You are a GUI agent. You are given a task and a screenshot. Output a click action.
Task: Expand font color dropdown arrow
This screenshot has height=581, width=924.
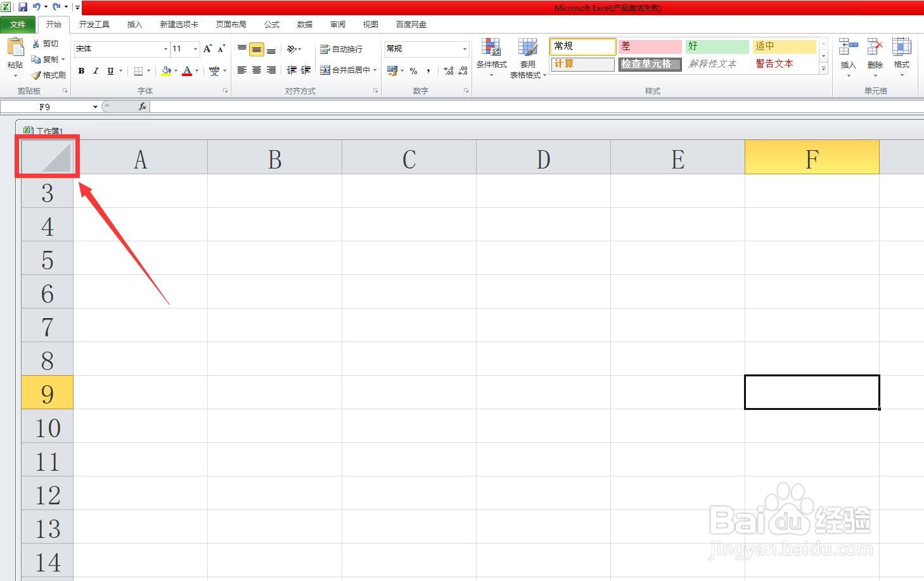[196, 71]
